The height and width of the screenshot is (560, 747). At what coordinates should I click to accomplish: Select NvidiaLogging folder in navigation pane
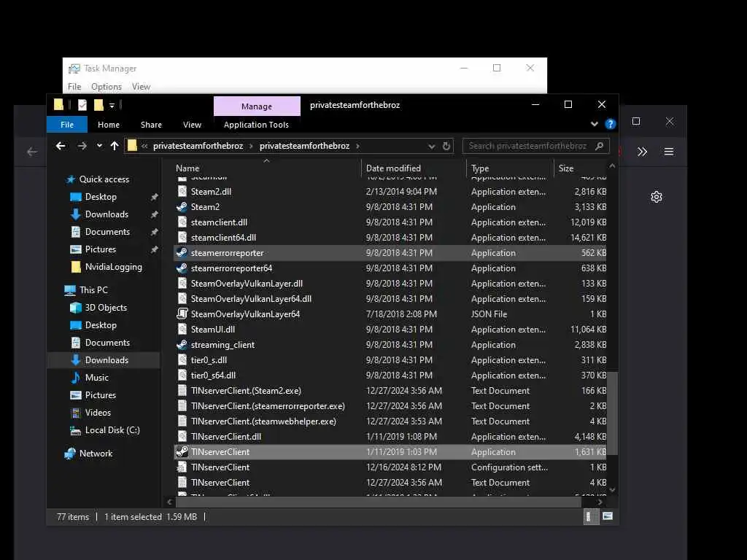[113, 267]
